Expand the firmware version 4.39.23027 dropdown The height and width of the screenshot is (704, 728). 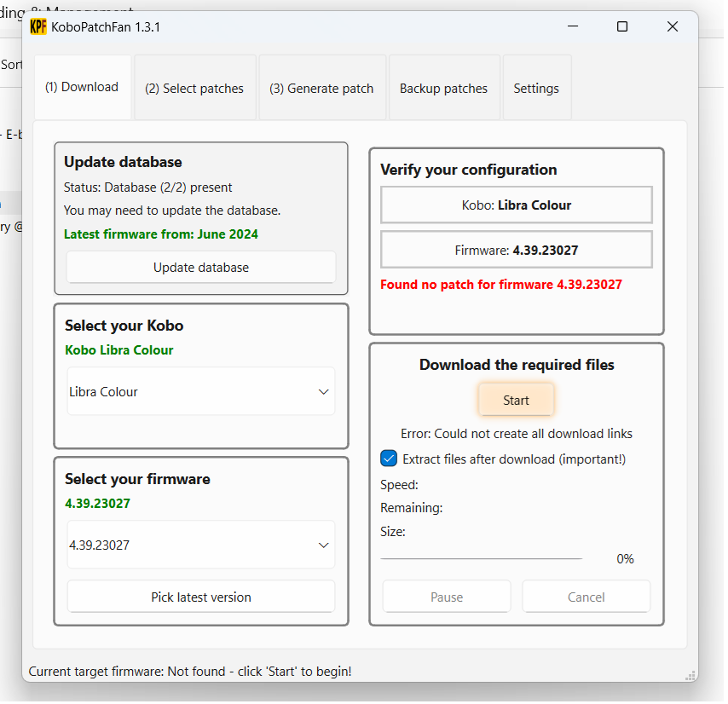click(201, 545)
